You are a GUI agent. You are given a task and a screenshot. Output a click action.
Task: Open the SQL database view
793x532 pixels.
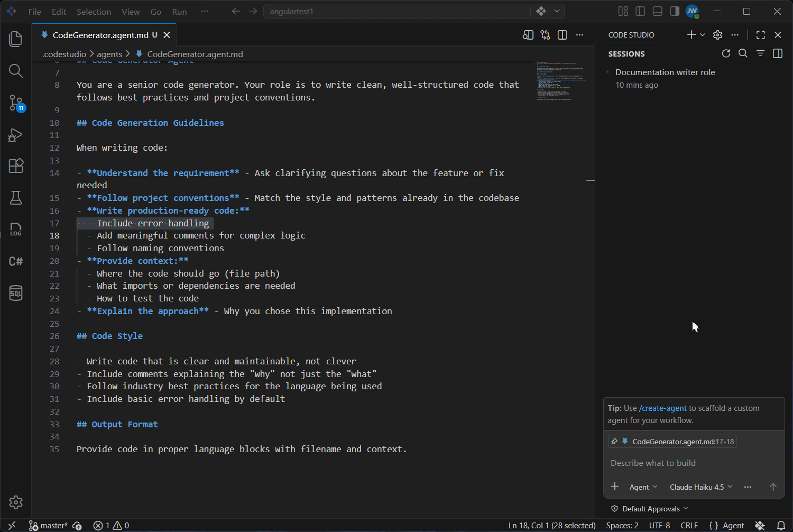(x=16, y=293)
